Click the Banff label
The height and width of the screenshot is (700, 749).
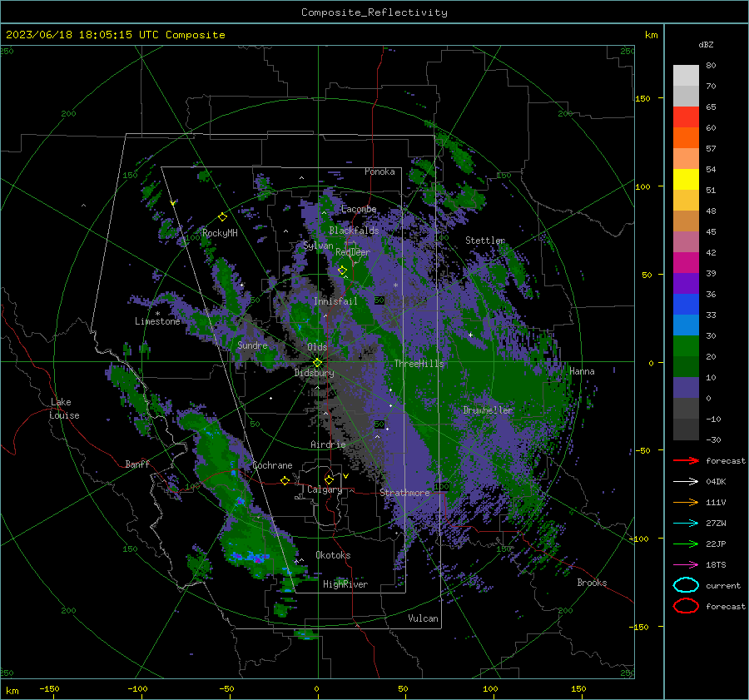137,464
